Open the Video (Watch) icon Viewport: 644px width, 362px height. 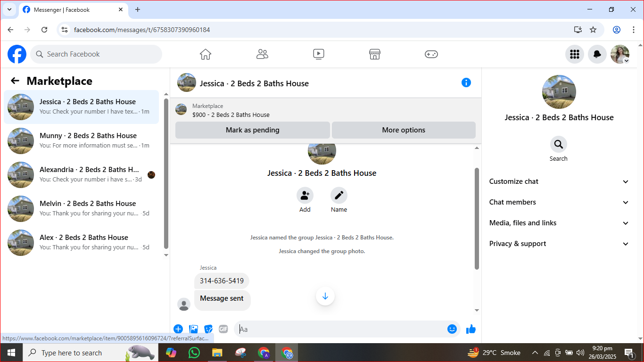point(319,54)
